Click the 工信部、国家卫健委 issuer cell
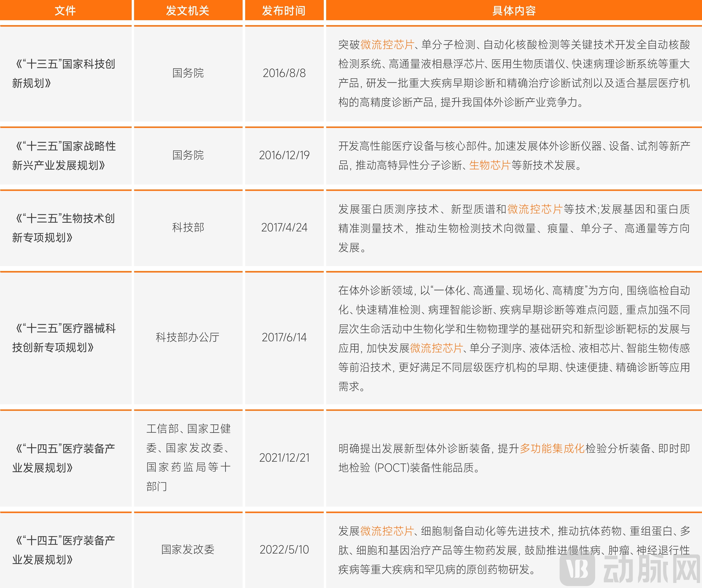The image size is (702, 588). 188,458
